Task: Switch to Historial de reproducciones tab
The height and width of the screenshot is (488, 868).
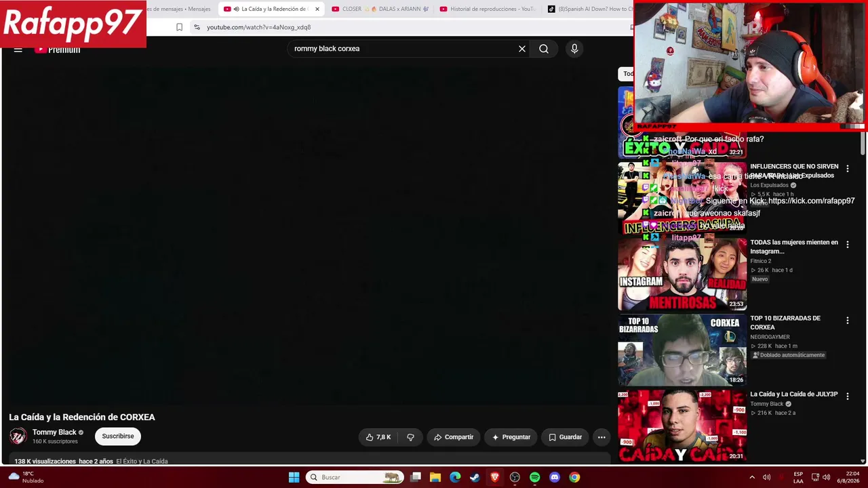Action: [488, 9]
